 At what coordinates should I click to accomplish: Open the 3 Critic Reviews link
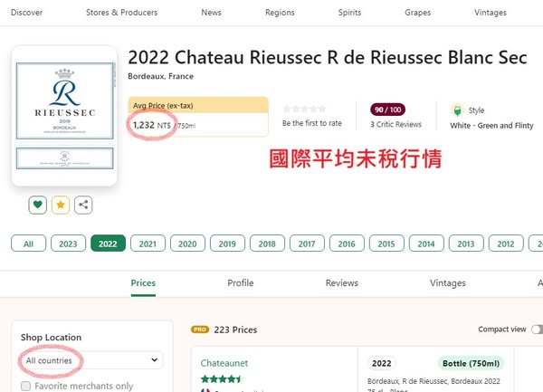395,124
